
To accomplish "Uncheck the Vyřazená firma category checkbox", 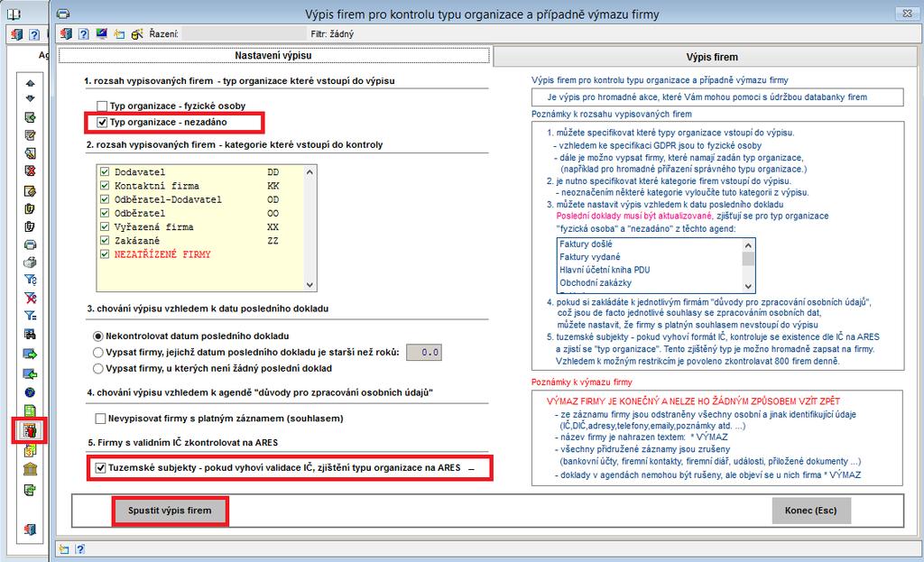I will point(105,226).
